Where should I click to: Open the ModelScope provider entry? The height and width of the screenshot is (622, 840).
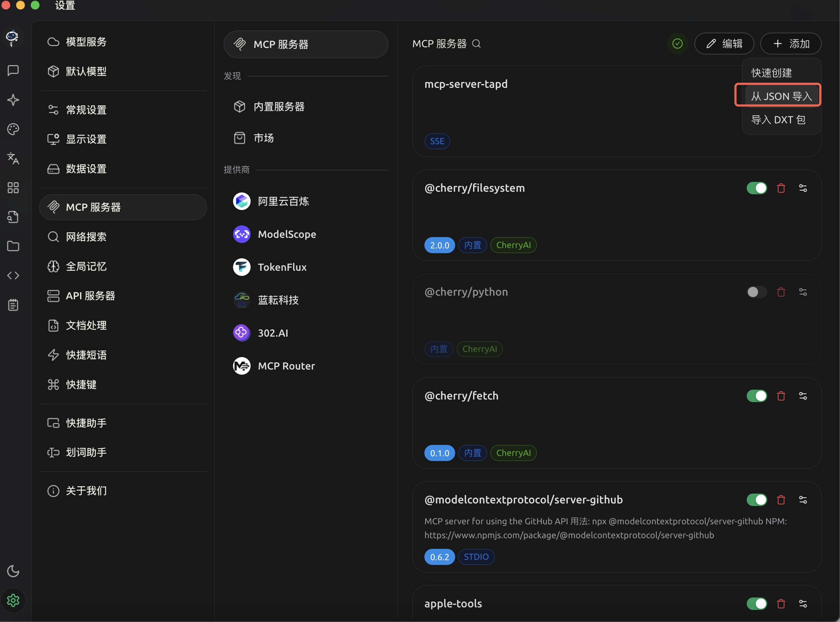click(286, 234)
